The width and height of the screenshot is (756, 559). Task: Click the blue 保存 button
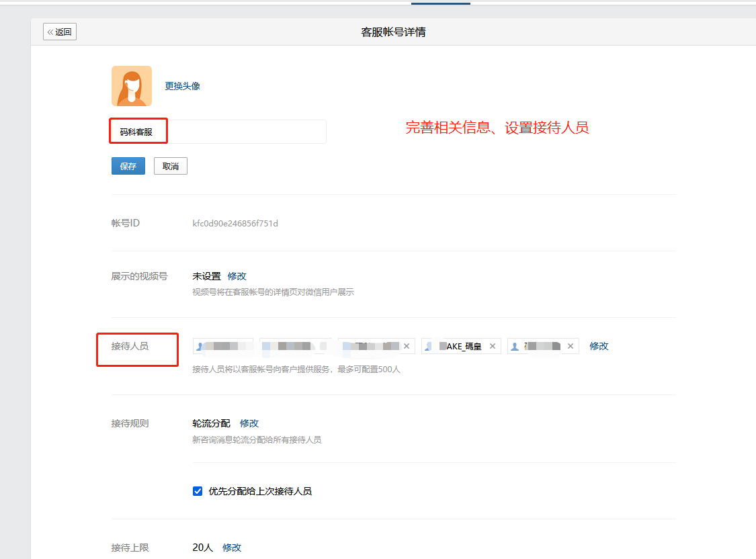[128, 166]
